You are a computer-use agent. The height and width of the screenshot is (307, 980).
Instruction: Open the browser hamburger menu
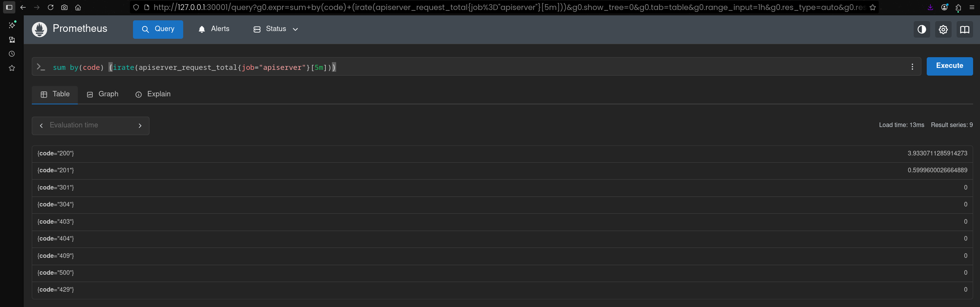pyautogui.click(x=972, y=7)
